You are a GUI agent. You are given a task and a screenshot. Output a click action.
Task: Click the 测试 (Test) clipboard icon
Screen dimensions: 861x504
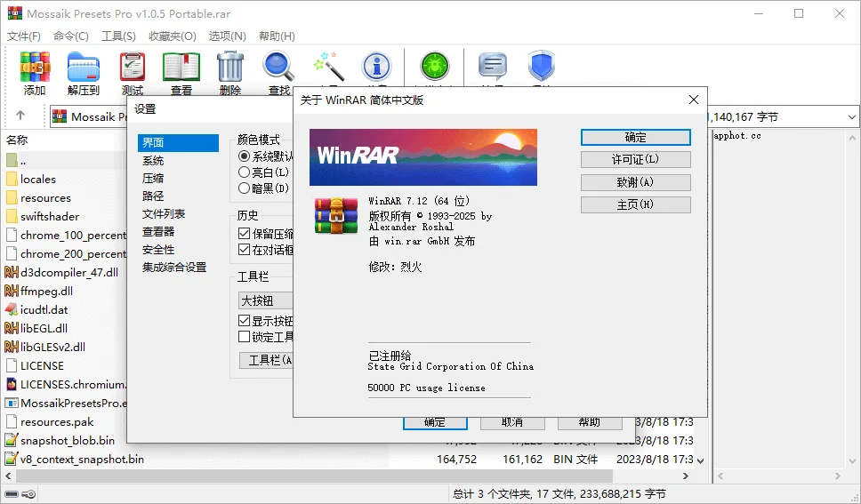[x=133, y=68]
